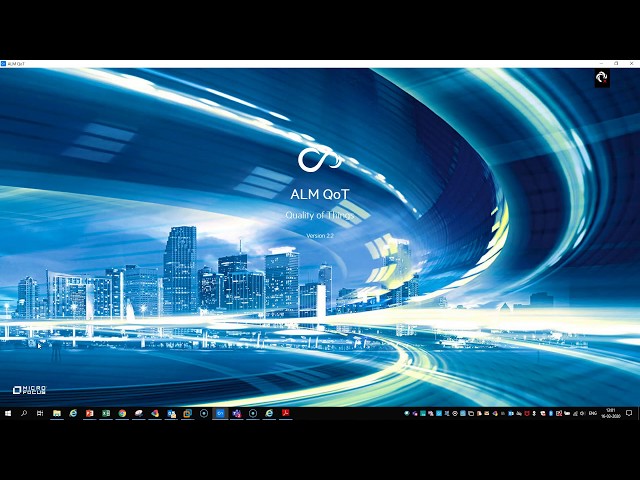The image size is (640, 480).
Task: Click the ALM QoT title bar app icon
Action: click(3, 64)
